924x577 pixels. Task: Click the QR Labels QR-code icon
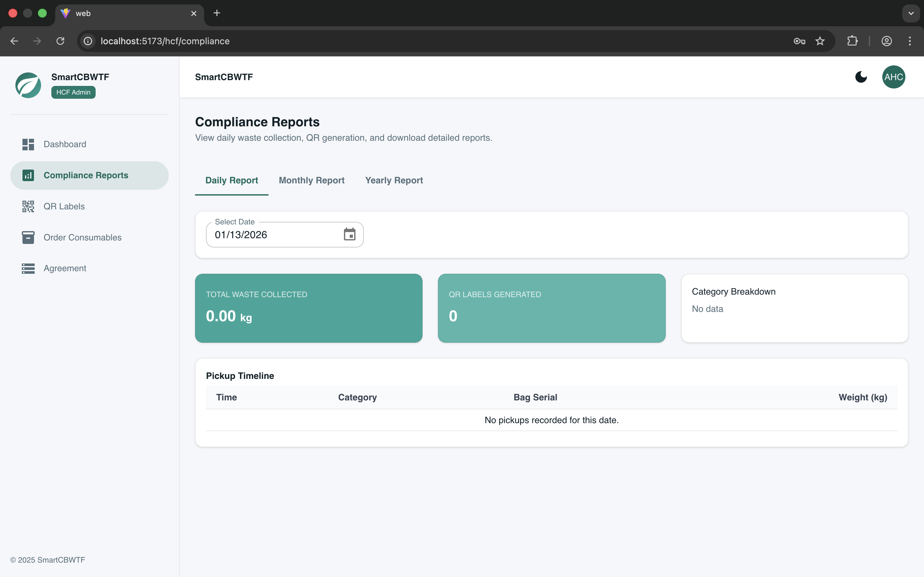click(x=28, y=206)
